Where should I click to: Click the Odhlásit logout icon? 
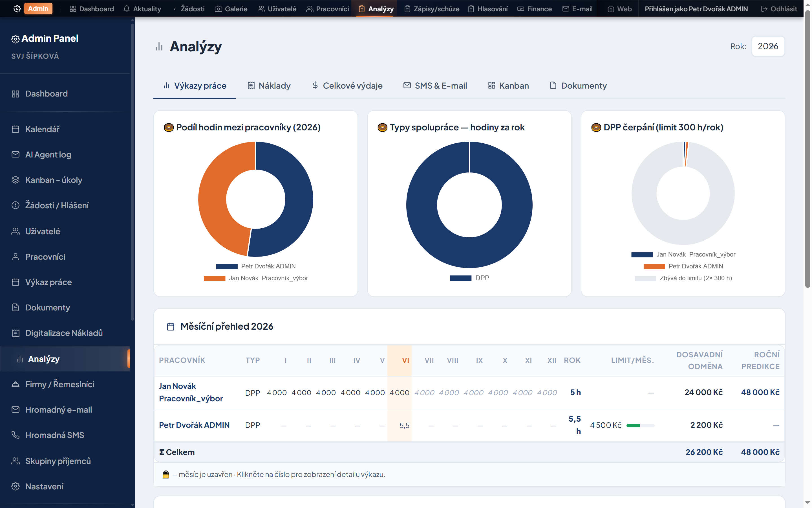point(764,9)
